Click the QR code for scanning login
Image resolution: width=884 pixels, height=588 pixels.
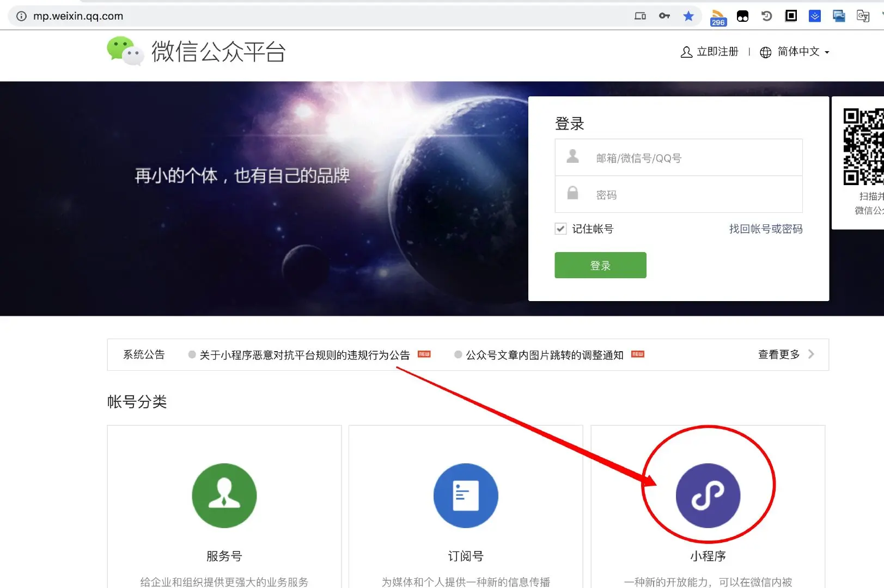(863, 147)
